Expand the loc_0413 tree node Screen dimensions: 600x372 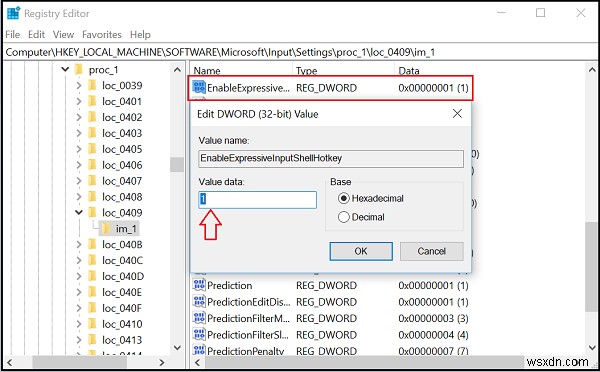[x=79, y=340]
